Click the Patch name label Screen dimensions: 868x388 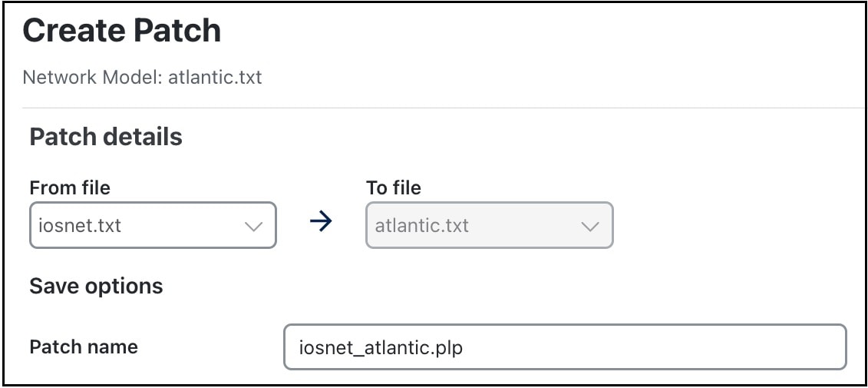click(x=84, y=347)
